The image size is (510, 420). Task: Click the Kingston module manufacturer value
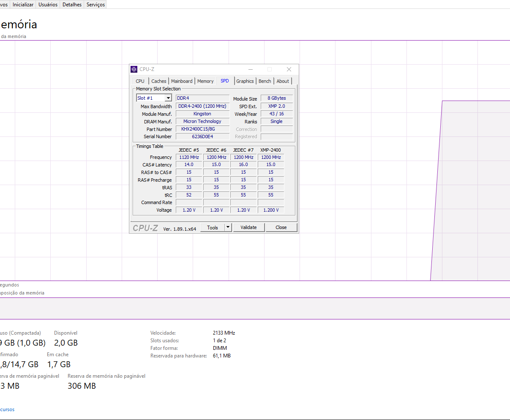tap(202, 114)
